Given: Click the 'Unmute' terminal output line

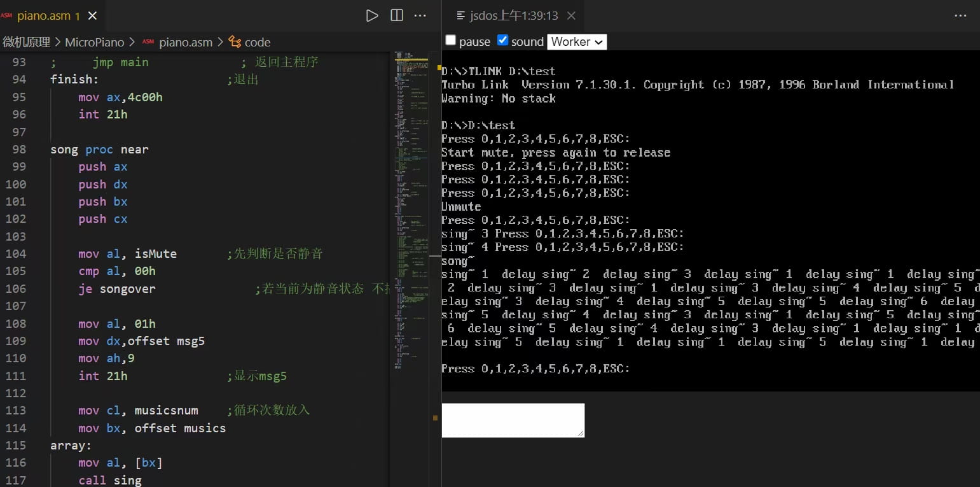Looking at the screenshot, I should pos(461,207).
